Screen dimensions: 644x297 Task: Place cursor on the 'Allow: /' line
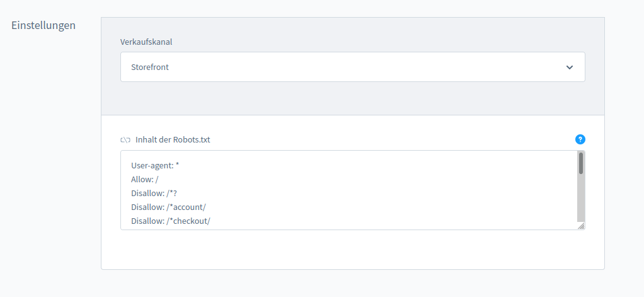pos(144,180)
